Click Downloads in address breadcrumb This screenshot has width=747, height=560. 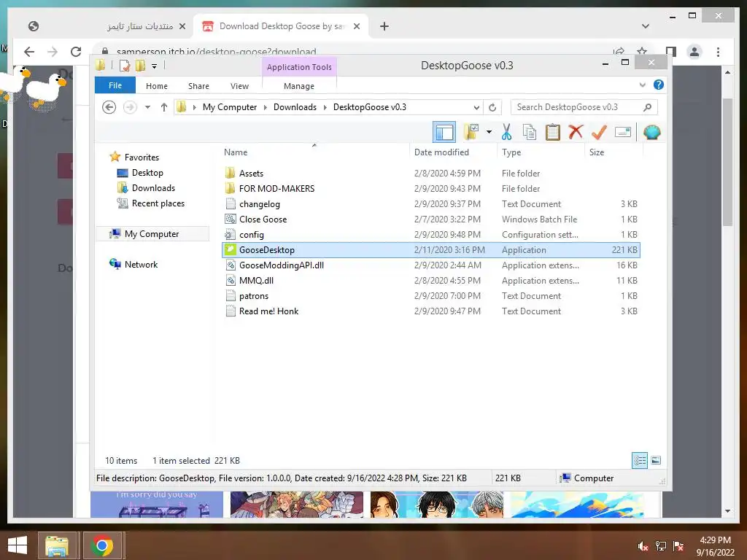tap(295, 107)
